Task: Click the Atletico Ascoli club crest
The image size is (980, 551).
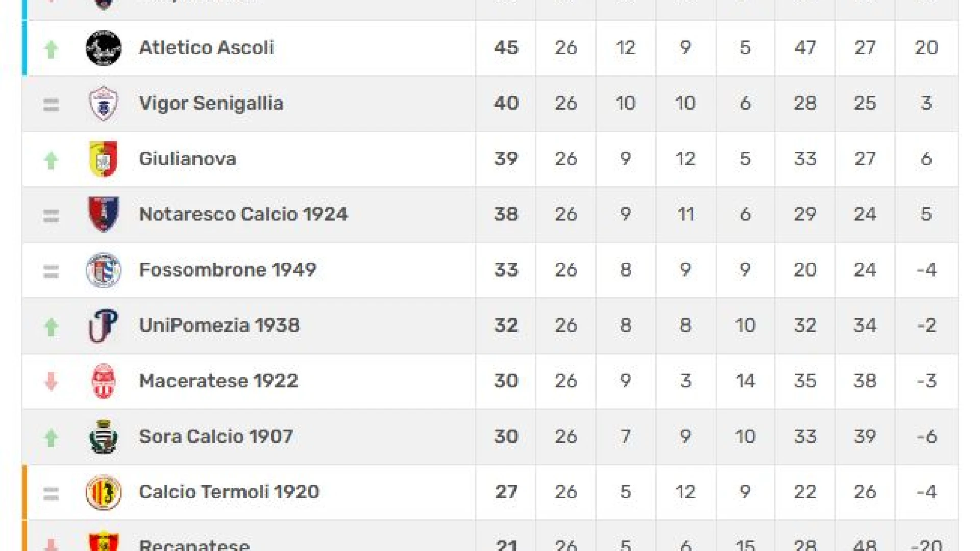Action: [104, 48]
